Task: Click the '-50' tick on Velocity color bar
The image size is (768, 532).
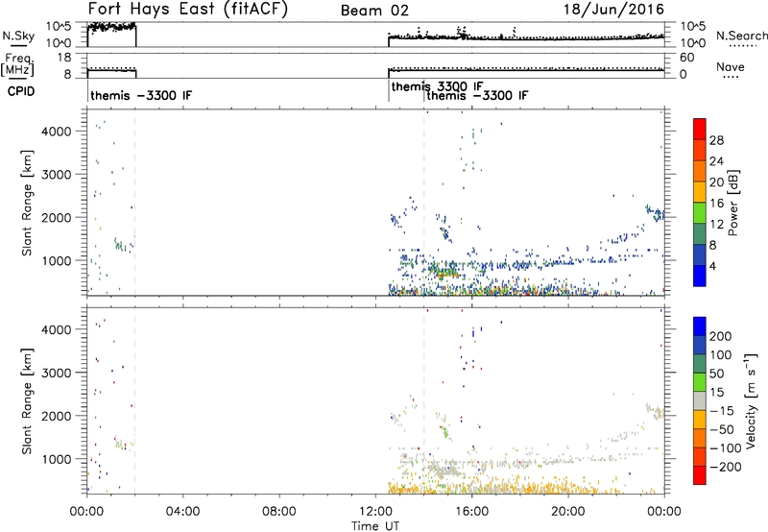Action: (x=721, y=429)
